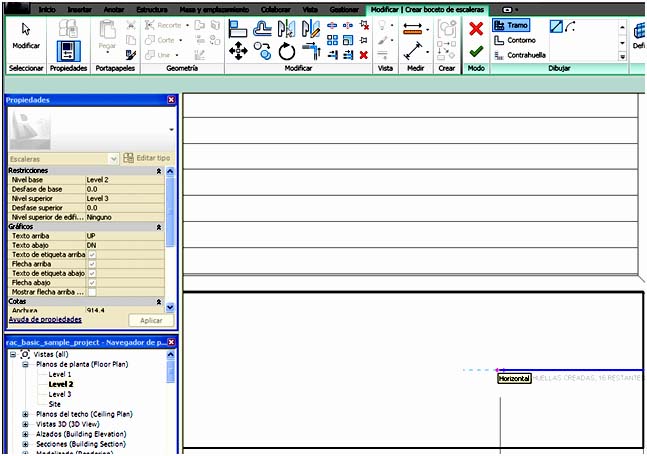647x456 pixels.
Task: Select the Move four-arrow tool
Action: (x=238, y=50)
